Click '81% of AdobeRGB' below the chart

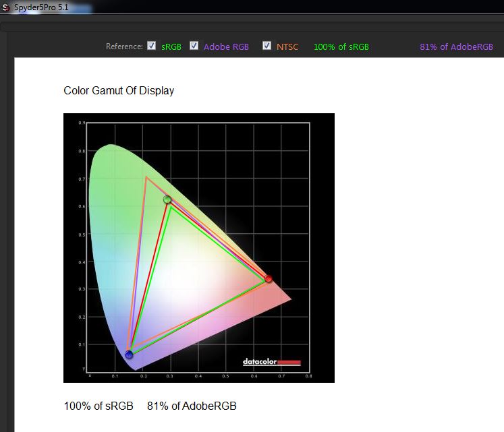point(192,406)
